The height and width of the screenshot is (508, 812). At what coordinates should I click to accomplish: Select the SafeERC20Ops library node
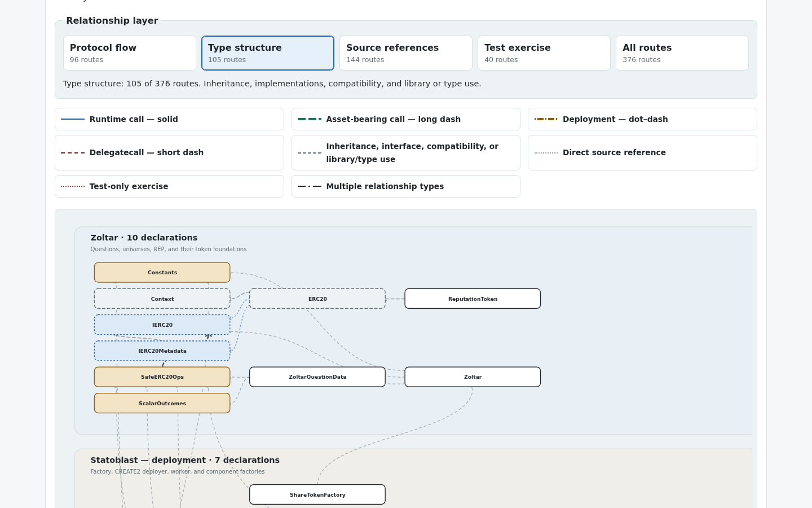162,377
